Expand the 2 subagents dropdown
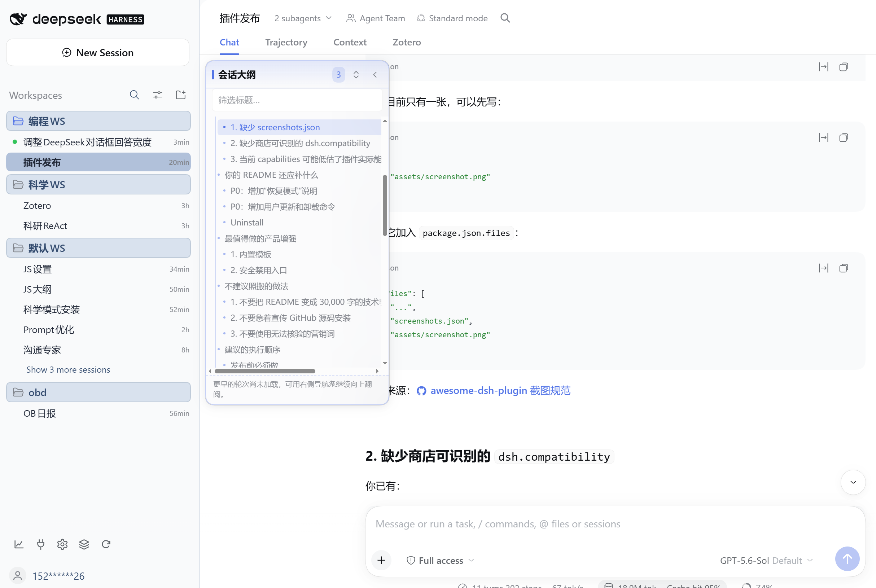Viewport: 876px width, 588px height. (x=303, y=18)
